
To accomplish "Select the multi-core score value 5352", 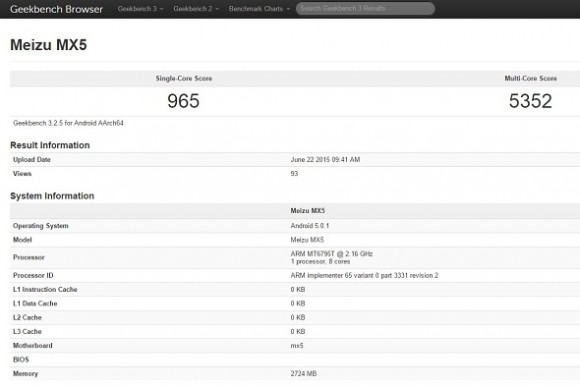I will click(530, 101).
